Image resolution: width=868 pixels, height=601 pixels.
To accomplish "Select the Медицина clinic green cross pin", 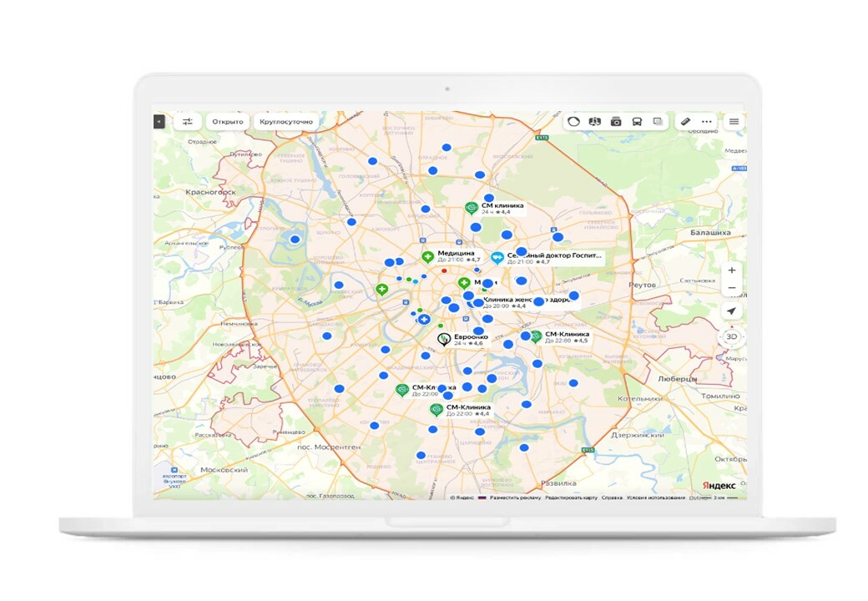I will (x=427, y=257).
